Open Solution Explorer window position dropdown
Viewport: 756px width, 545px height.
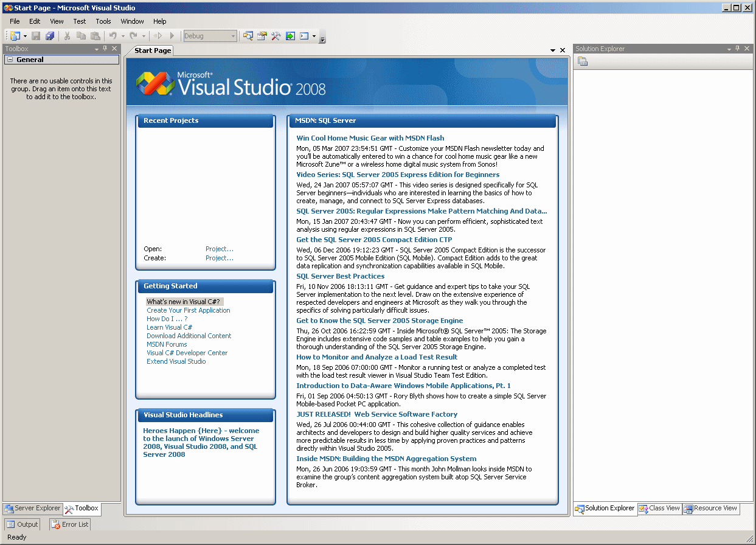pyautogui.click(x=729, y=49)
